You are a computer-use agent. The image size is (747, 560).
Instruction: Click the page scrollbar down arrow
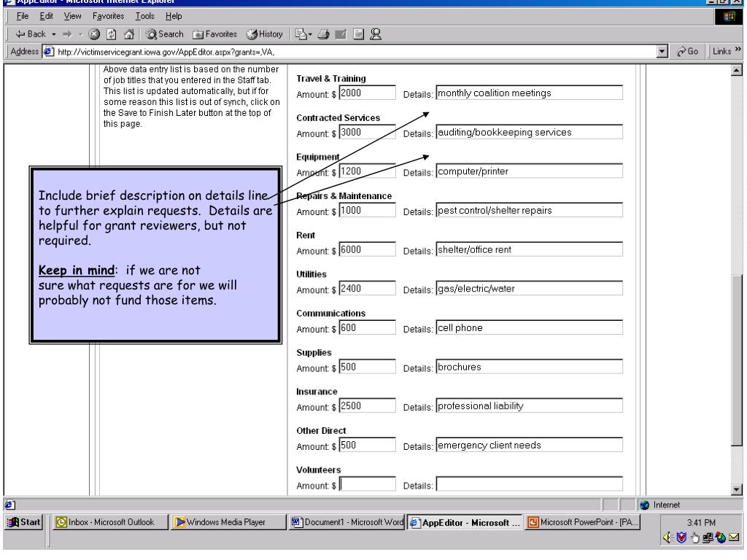[x=737, y=489]
